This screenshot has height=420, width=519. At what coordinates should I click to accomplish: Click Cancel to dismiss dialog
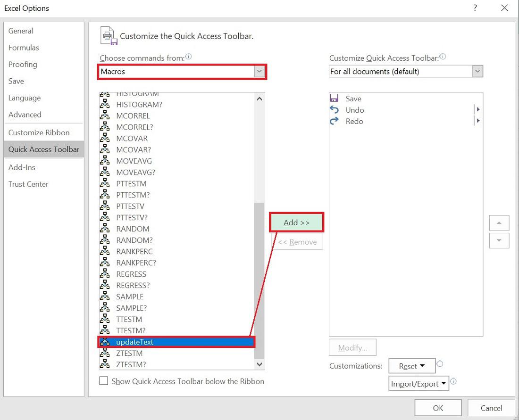tap(491, 408)
